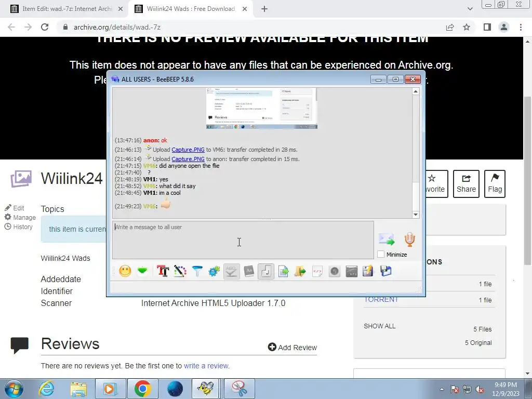Open the first Capture.PNG link sent to VM6
Image resolution: width=532 pixels, height=399 pixels.
coord(188,150)
